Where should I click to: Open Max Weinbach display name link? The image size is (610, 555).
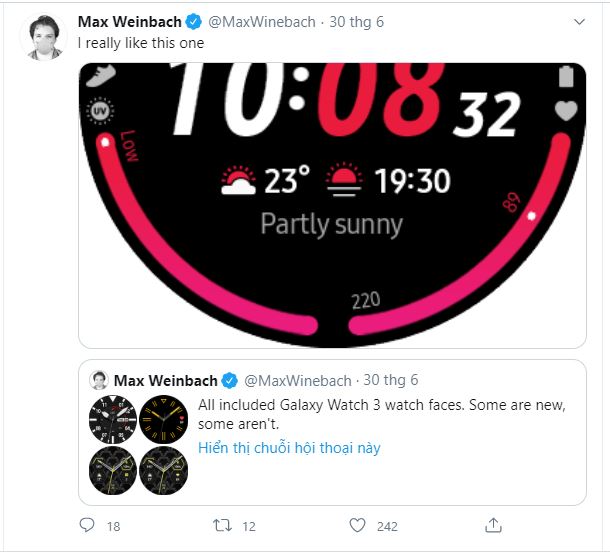point(130,22)
